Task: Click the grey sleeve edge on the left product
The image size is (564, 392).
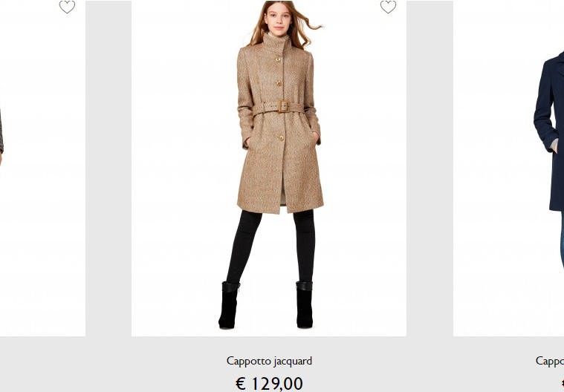Action: [1, 133]
